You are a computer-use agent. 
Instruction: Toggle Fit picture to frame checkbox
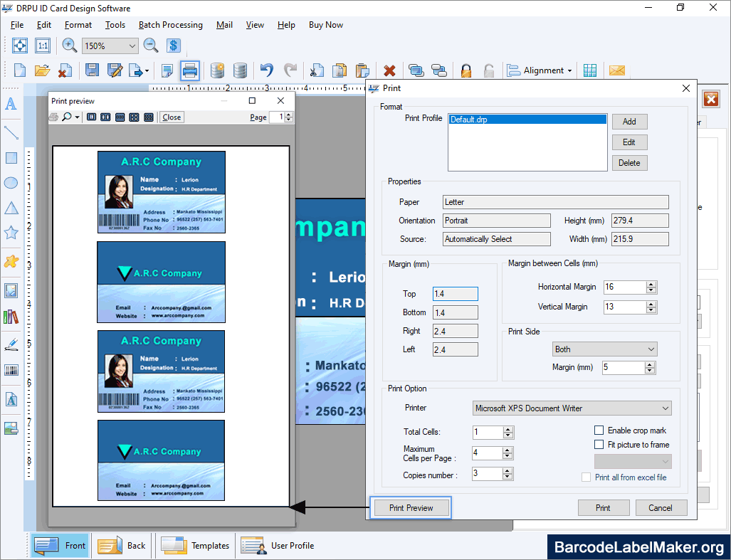click(x=599, y=444)
